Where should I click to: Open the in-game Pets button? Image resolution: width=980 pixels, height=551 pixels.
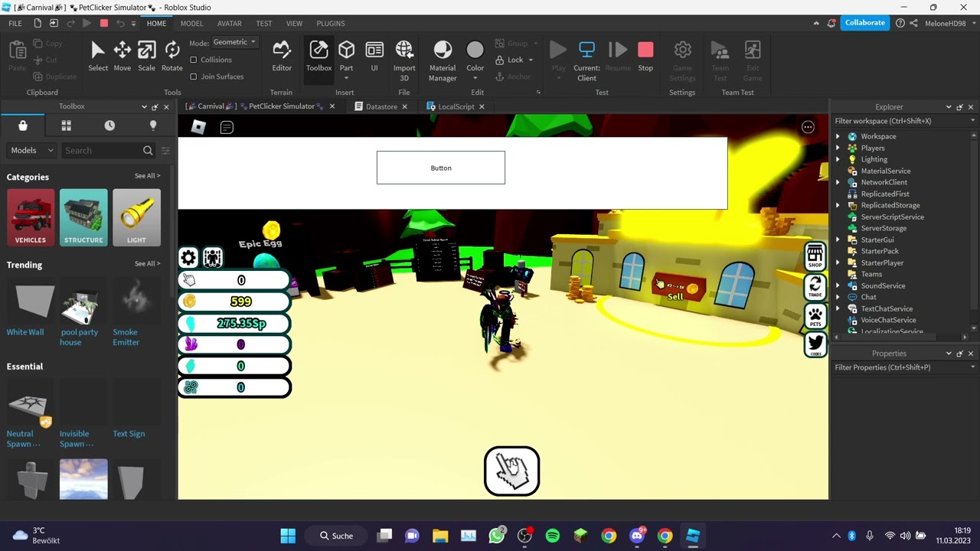815,315
